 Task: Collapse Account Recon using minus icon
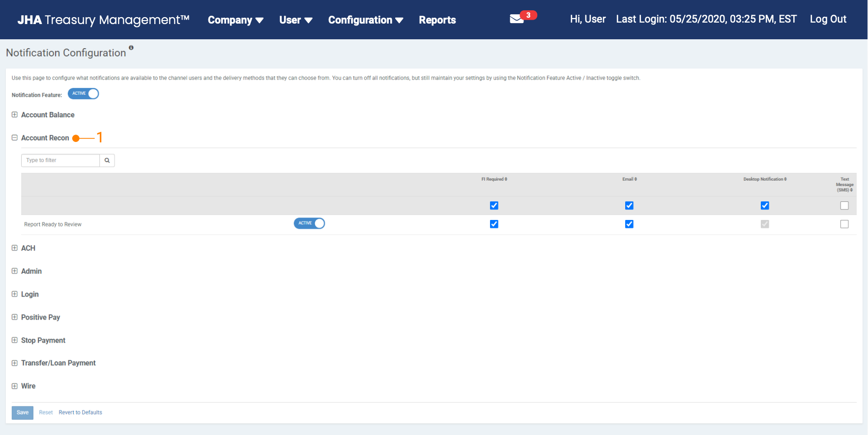pos(15,138)
